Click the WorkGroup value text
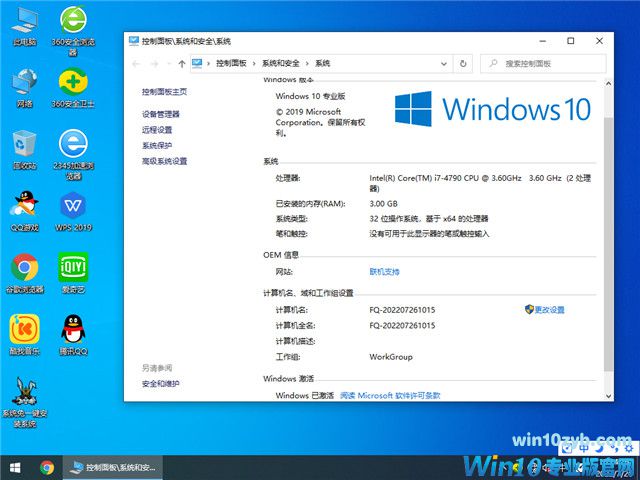Viewport: 640px width, 480px height. (x=391, y=357)
